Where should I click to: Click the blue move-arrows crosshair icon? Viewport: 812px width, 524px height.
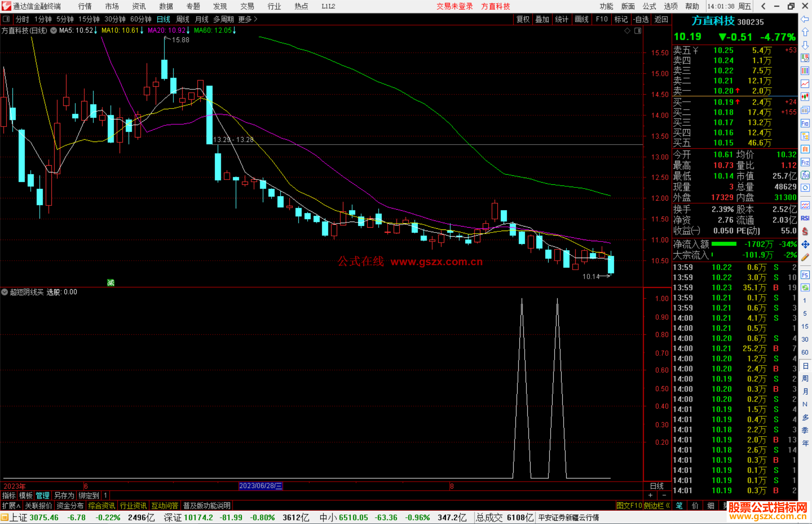[805, 245]
